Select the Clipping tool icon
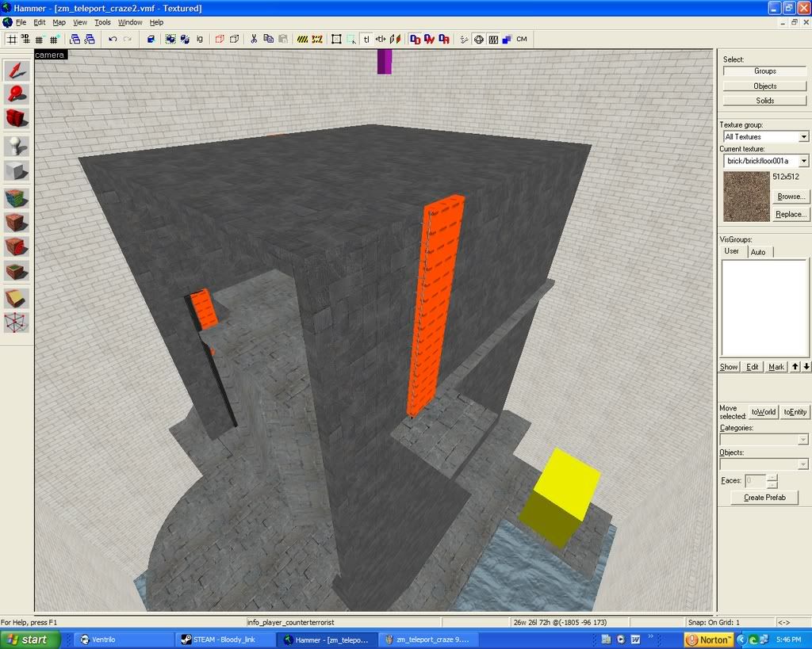The height and width of the screenshot is (649, 812). [17, 298]
